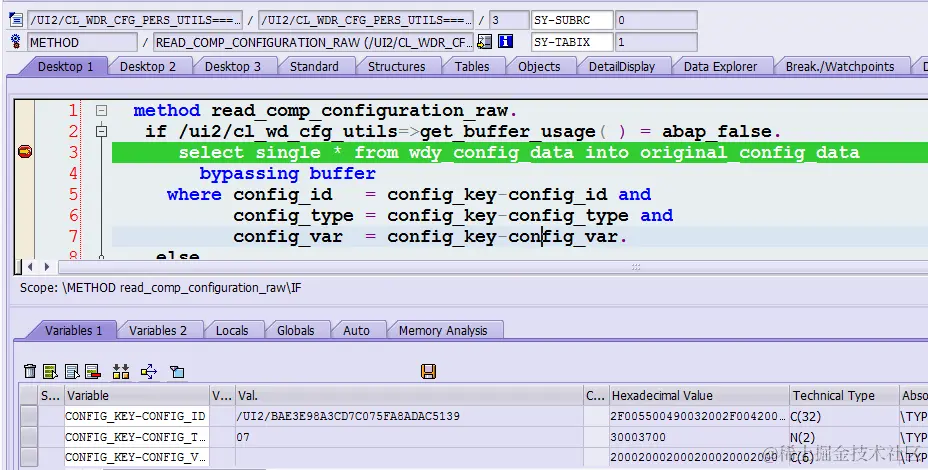Select row marker for CONFIG_KEY-CONFIG_ID
This screenshot has height=470, width=928.
coord(29,416)
